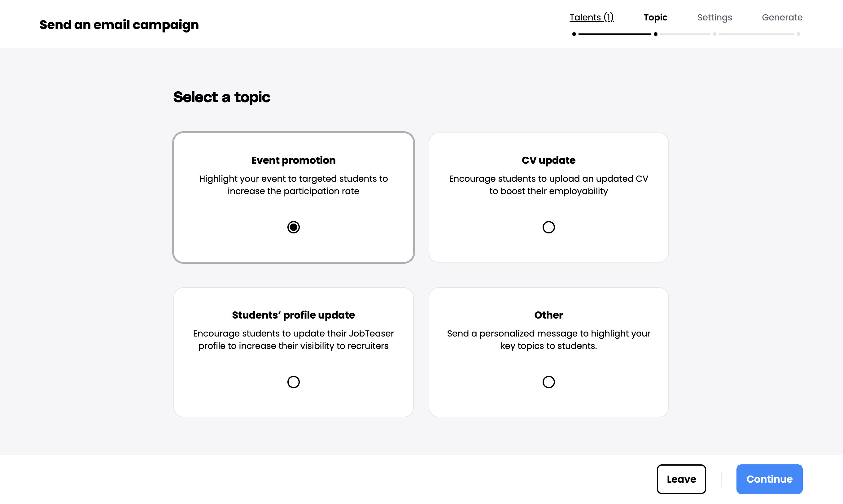The width and height of the screenshot is (843, 504).
Task: Click the progress dot under Talents
Action: coord(574,34)
